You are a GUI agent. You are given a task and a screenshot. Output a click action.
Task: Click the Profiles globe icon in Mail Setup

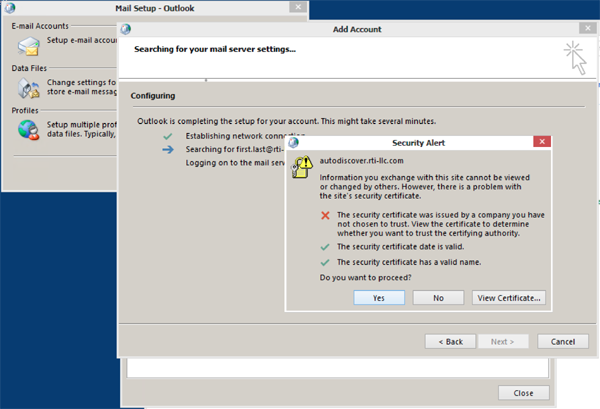(29, 130)
